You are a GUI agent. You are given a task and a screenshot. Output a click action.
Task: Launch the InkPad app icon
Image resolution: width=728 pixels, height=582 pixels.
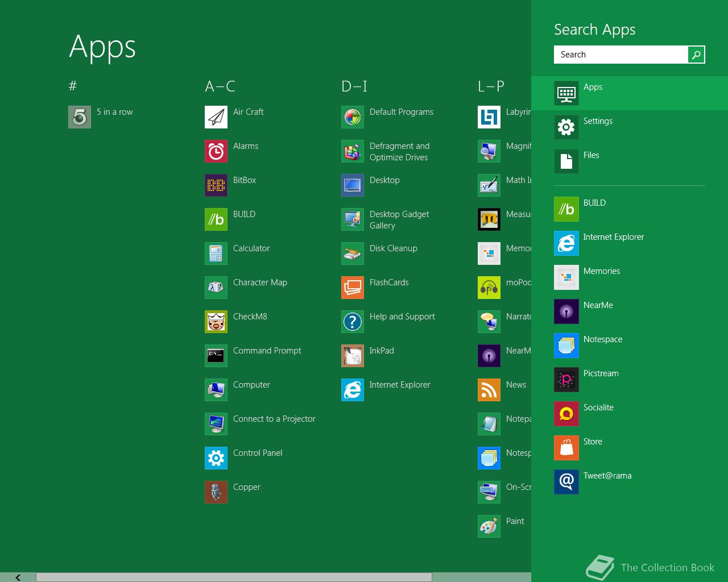tap(353, 356)
